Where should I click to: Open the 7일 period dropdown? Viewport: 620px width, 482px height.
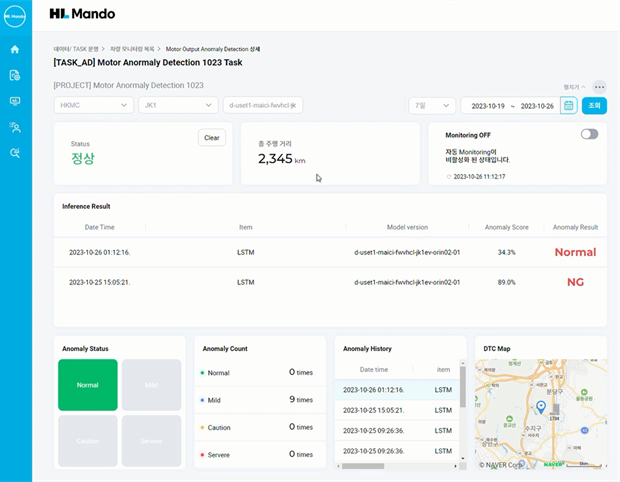430,105
